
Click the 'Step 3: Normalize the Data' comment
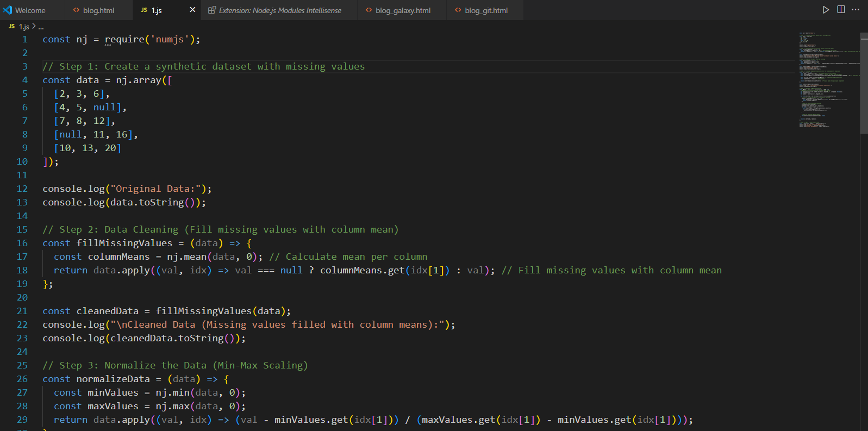(x=175, y=365)
